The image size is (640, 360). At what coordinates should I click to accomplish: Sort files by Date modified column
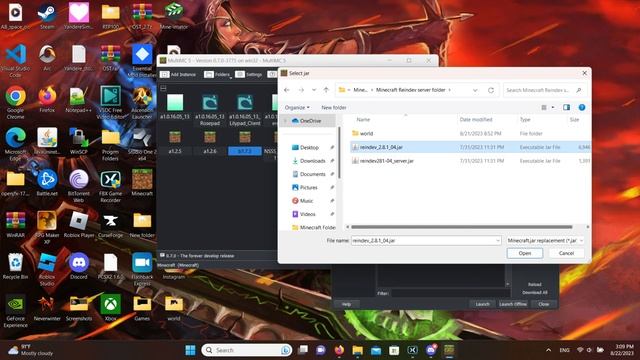[476, 120]
